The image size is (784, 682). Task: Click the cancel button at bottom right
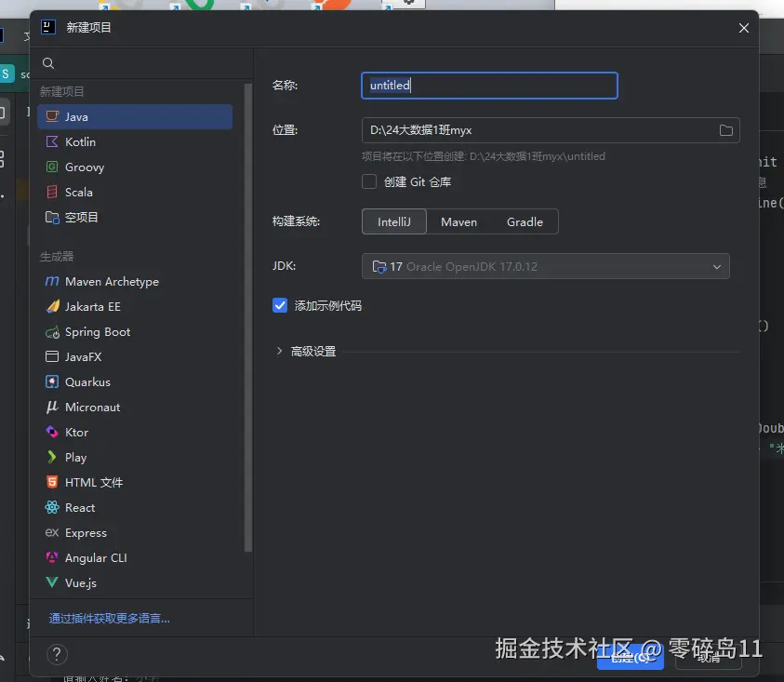(708, 658)
